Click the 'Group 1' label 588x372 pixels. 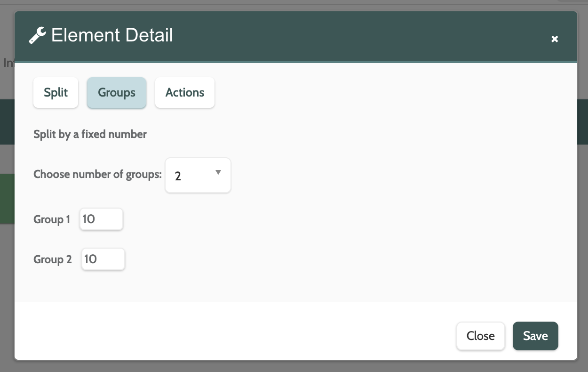click(52, 220)
